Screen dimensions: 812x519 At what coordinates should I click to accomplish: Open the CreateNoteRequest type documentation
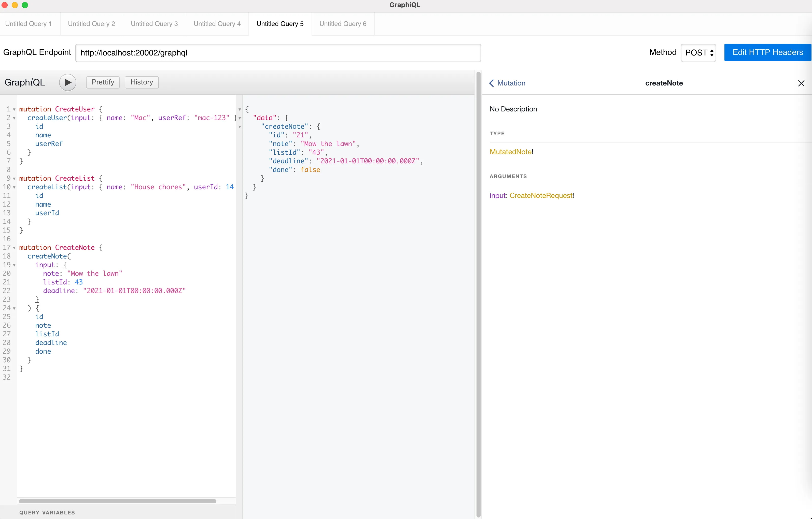point(541,195)
